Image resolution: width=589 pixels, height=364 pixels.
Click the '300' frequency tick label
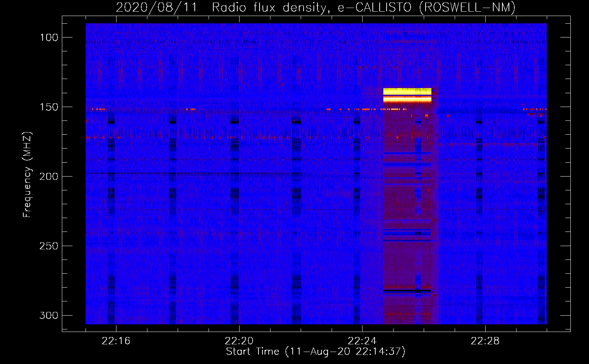(49, 315)
